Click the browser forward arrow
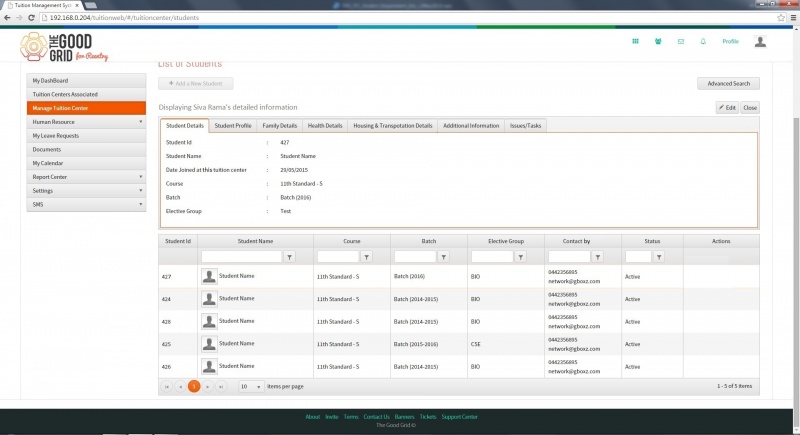Viewport: 800px width, 435px height. tap(19, 17)
